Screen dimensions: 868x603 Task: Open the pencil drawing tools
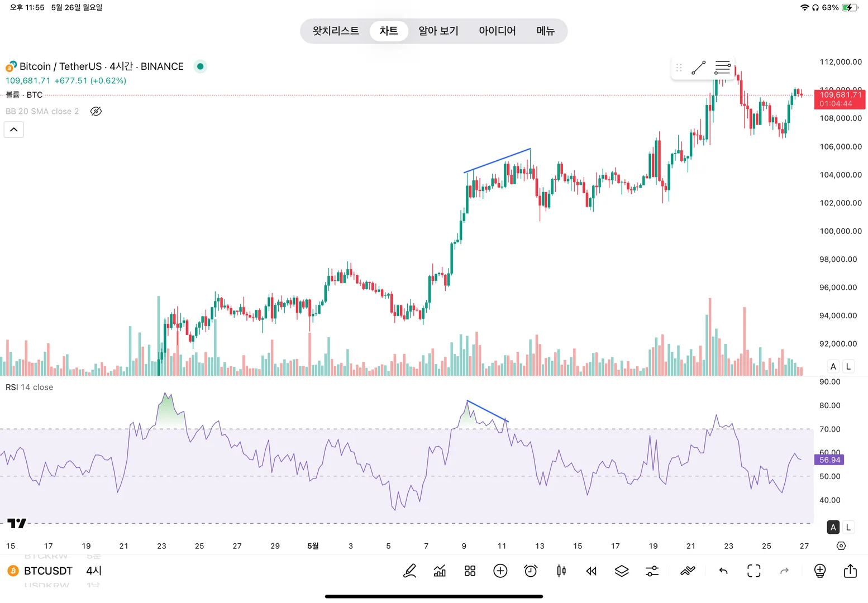pyautogui.click(x=410, y=571)
